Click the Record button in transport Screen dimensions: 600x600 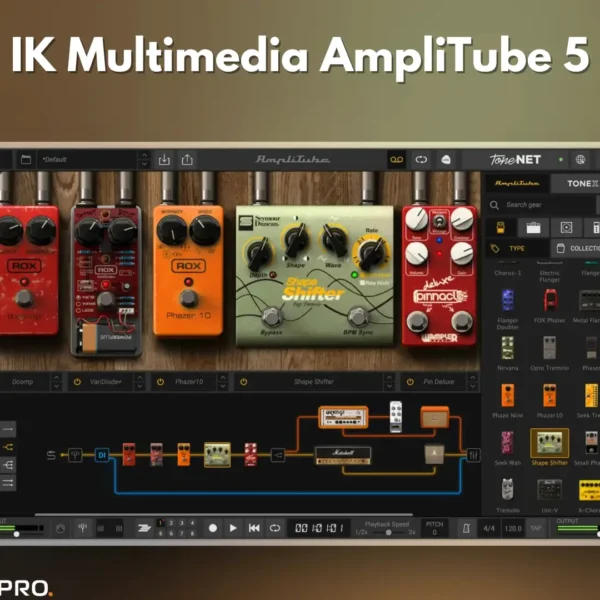(x=213, y=528)
